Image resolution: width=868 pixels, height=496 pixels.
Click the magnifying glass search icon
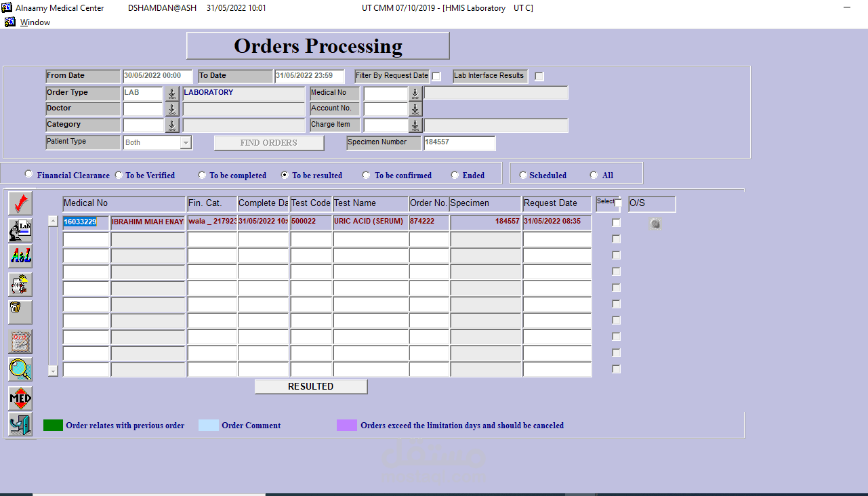click(x=20, y=369)
